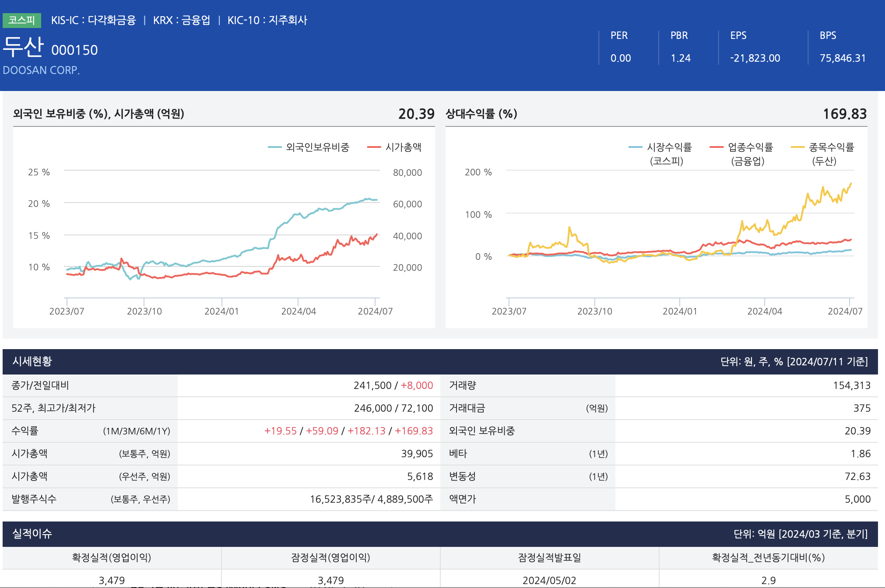This screenshot has height=588, width=885.
Task: Click the 확정실적(영업이익) column header
Action: click(x=112, y=558)
